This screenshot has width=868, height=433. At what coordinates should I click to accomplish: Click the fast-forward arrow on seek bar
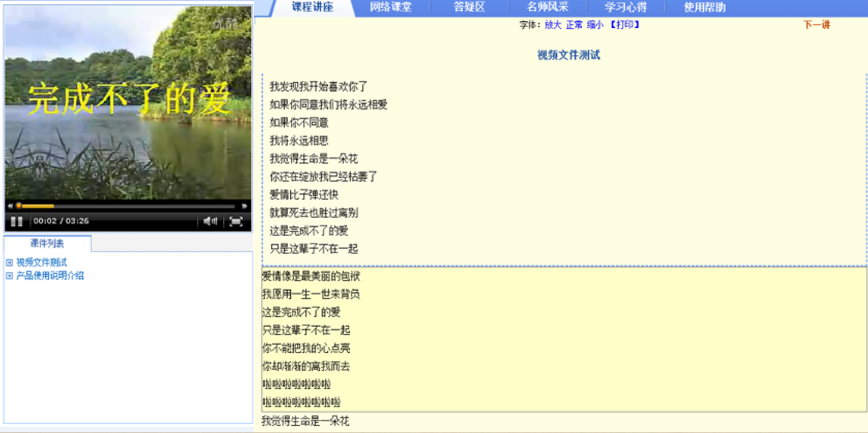(x=244, y=206)
